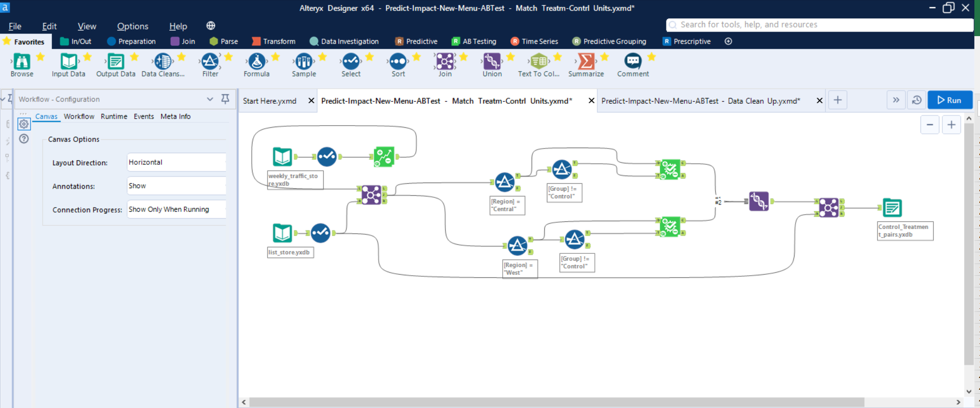This screenshot has width=980, height=408.
Task: Create a new workflow tab
Action: [x=838, y=100]
